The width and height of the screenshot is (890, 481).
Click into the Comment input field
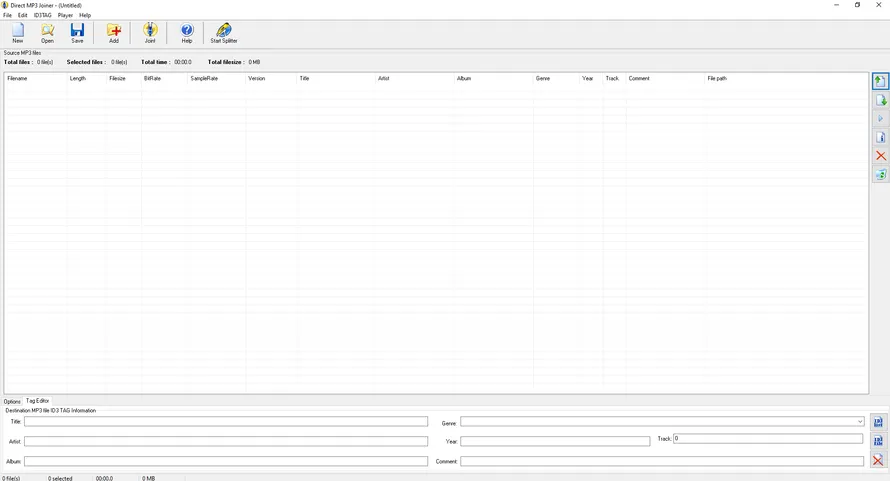(x=662, y=461)
